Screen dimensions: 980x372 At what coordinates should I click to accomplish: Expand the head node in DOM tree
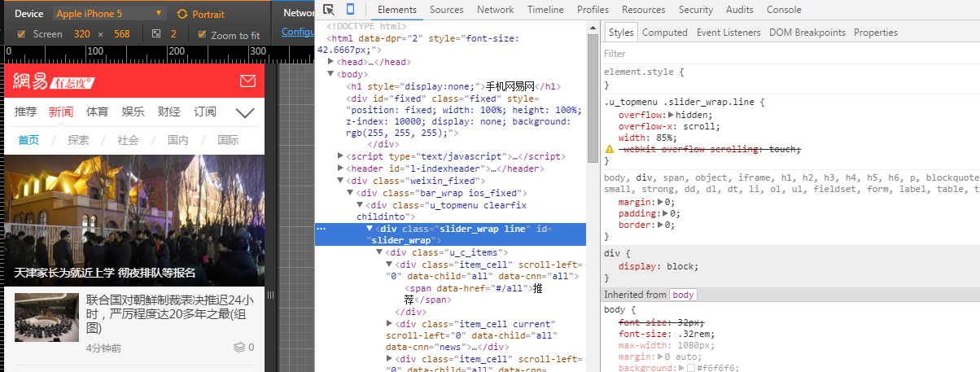click(x=331, y=62)
